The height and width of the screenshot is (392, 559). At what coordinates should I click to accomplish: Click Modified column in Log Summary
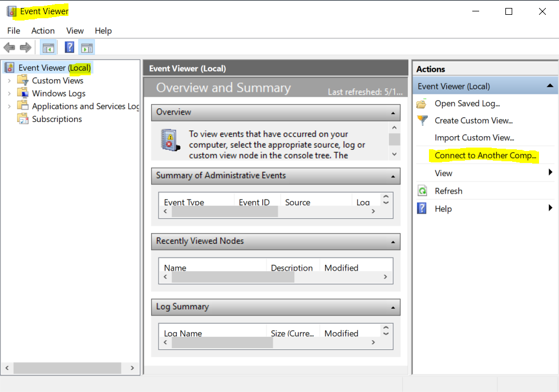point(341,333)
